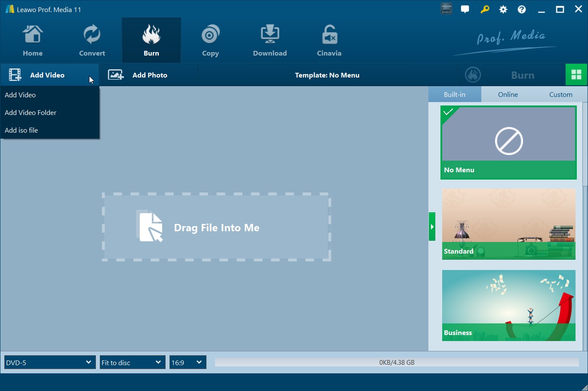Choose Add iso file from the menu
Viewport: 588px width, 391px height.
click(21, 130)
